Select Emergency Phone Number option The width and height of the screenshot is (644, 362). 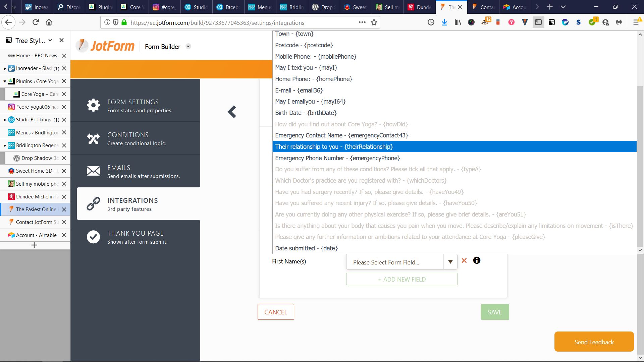454,158
